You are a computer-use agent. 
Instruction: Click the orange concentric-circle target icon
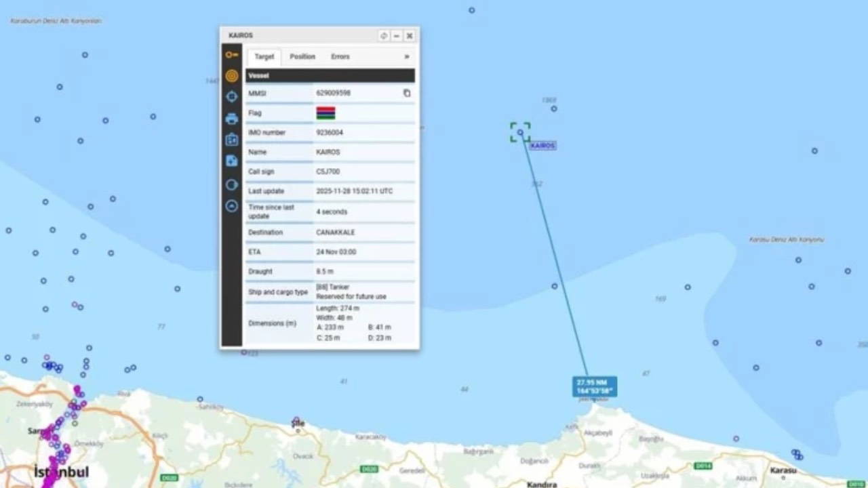[231, 76]
